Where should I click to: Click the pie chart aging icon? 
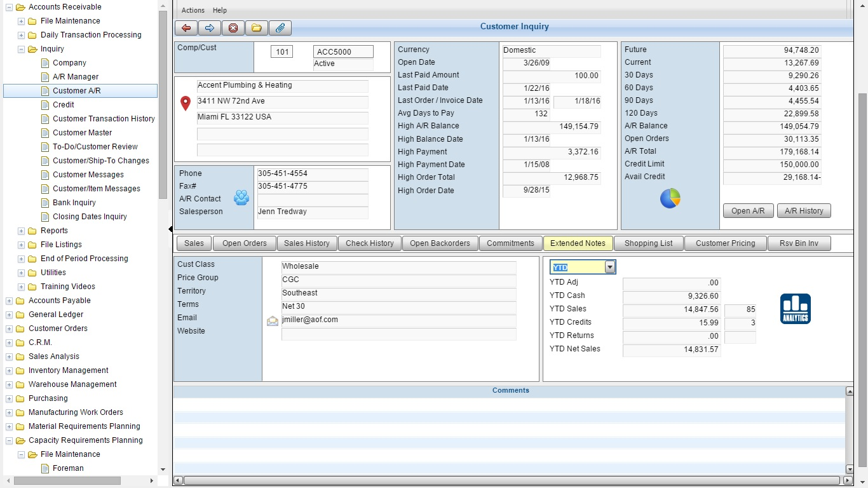pyautogui.click(x=670, y=198)
